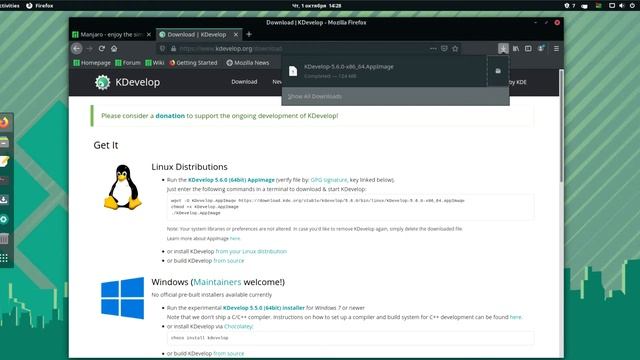Open the GPG signature link
Image resolution: width=640 pixels, height=360 pixels.
(329, 180)
